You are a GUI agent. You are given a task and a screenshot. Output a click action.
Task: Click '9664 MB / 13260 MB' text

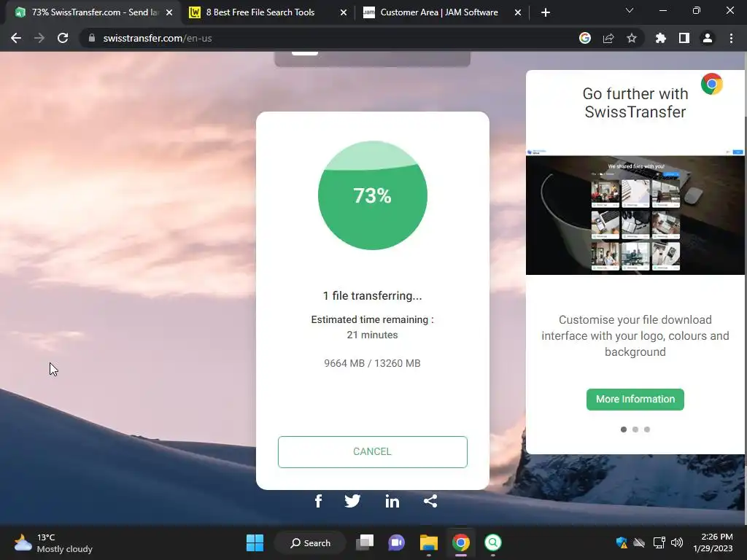tap(373, 363)
